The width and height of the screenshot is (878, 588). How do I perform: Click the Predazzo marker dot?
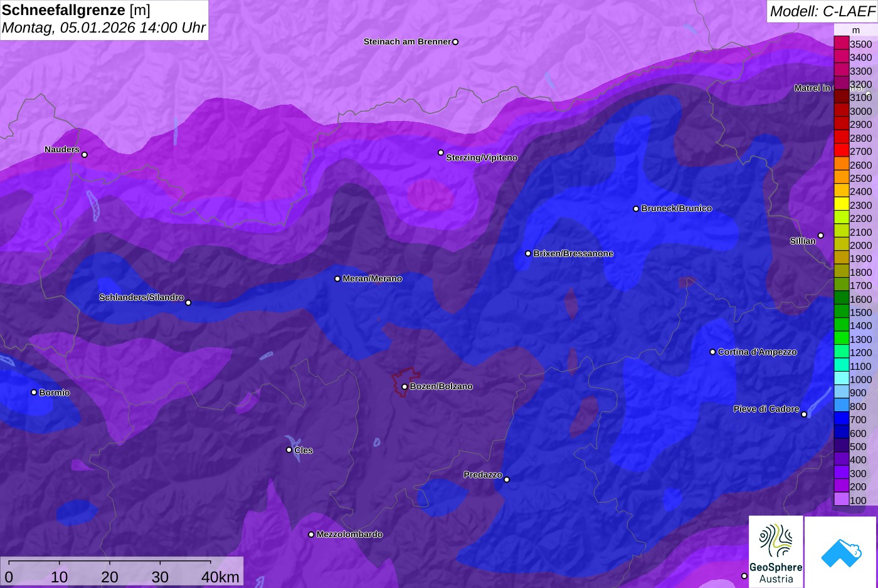(x=507, y=480)
